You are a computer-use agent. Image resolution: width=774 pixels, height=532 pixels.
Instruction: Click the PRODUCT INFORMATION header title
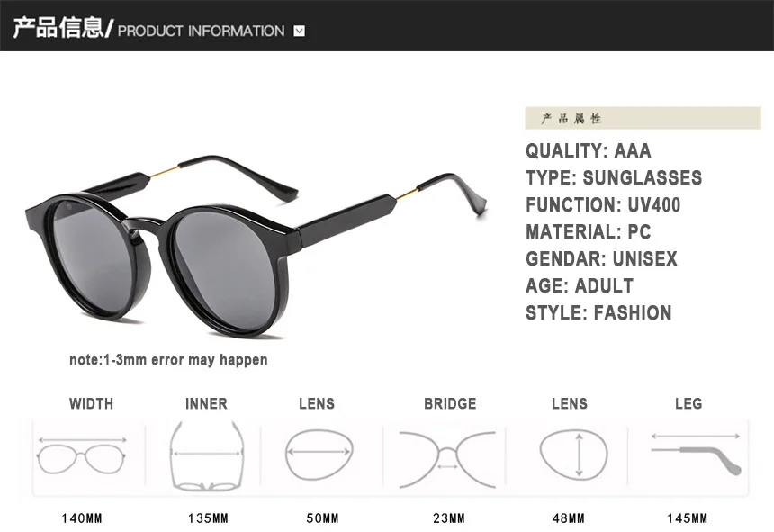click(201, 32)
